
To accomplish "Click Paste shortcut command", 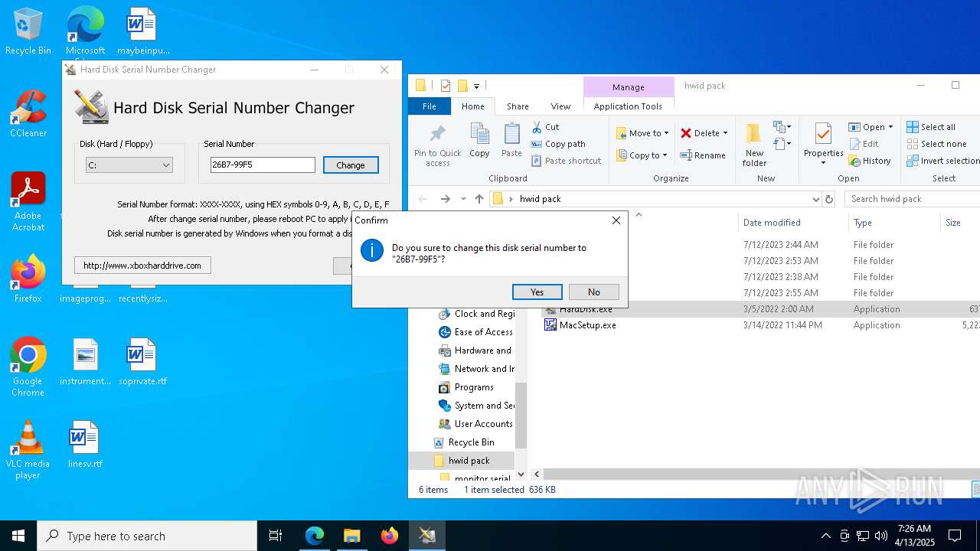I will coord(566,161).
